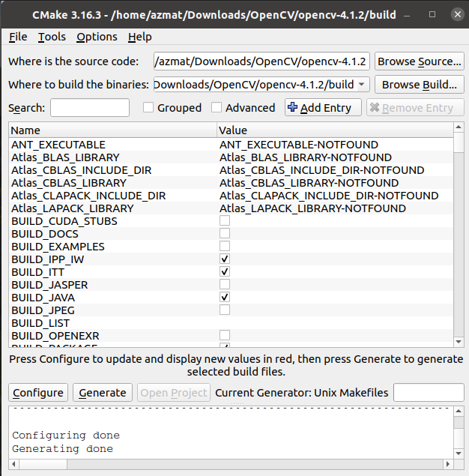Click the output log scroll down arrow
This screenshot has width=469, height=476.
pos(459,454)
